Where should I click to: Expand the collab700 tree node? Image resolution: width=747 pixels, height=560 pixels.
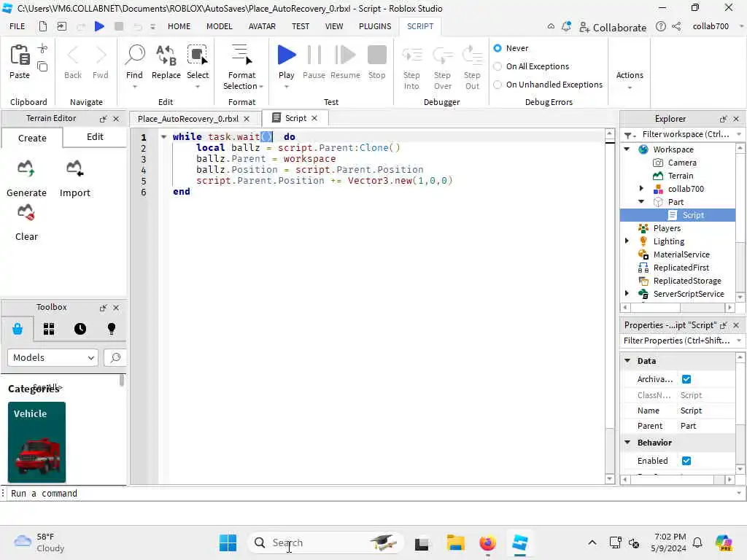click(641, 189)
